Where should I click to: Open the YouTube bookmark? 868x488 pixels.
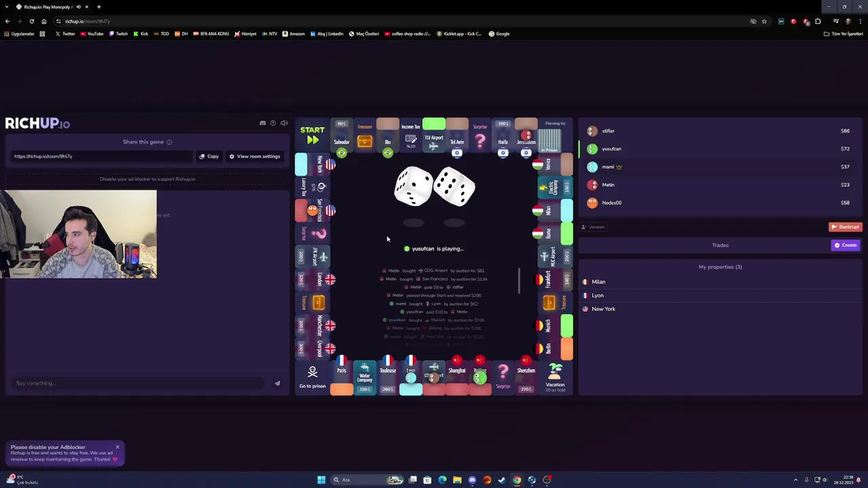coord(92,34)
